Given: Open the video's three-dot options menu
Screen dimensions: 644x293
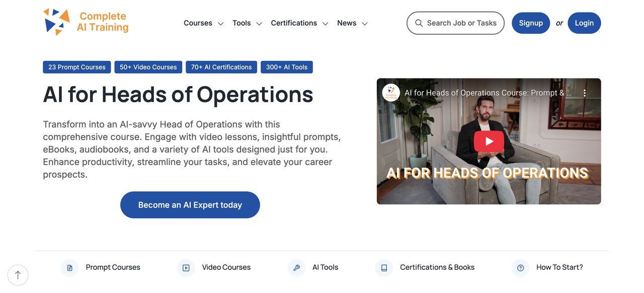Looking at the screenshot, I should pyautogui.click(x=584, y=93).
